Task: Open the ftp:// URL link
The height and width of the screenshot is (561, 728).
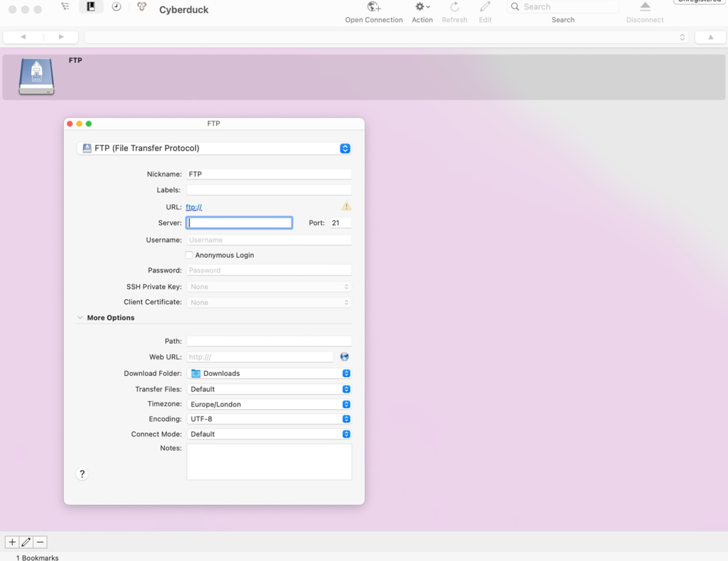Action: [x=194, y=207]
